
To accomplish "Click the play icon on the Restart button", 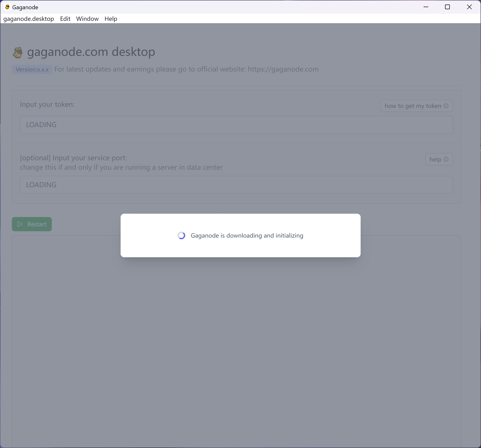I will pos(20,224).
